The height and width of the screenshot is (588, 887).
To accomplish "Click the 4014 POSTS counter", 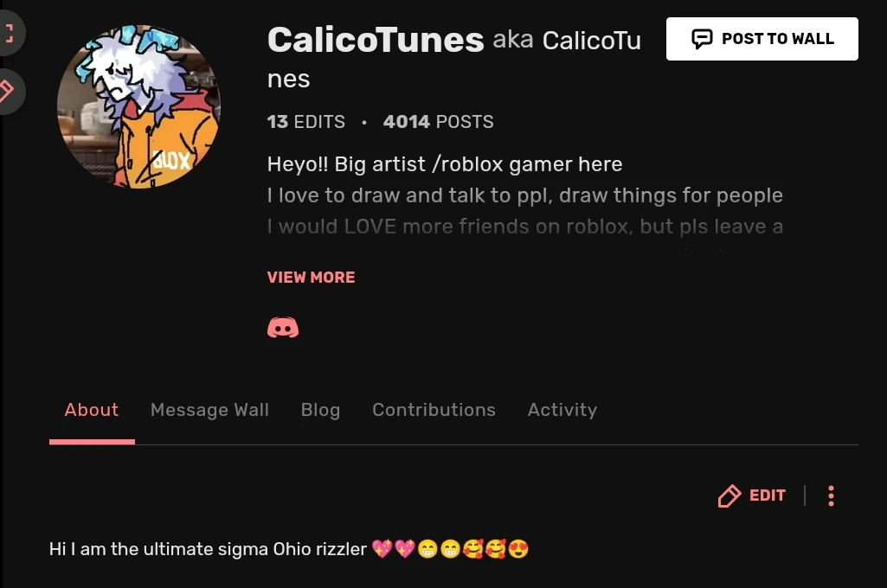I will 439,122.
